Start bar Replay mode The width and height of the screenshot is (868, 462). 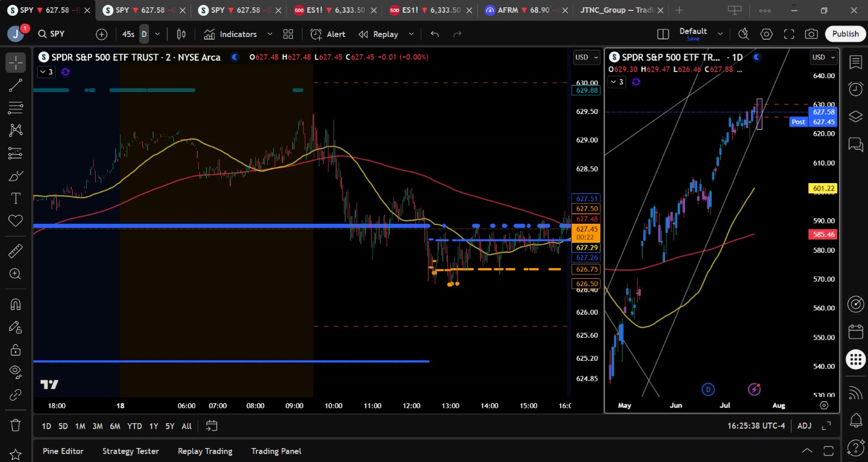[378, 34]
